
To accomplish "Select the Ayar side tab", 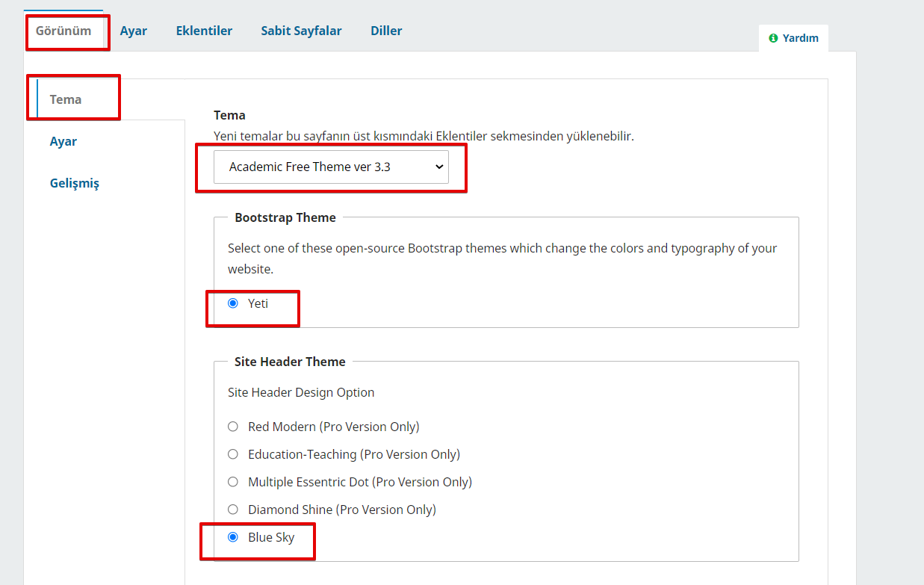I will click(x=63, y=141).
